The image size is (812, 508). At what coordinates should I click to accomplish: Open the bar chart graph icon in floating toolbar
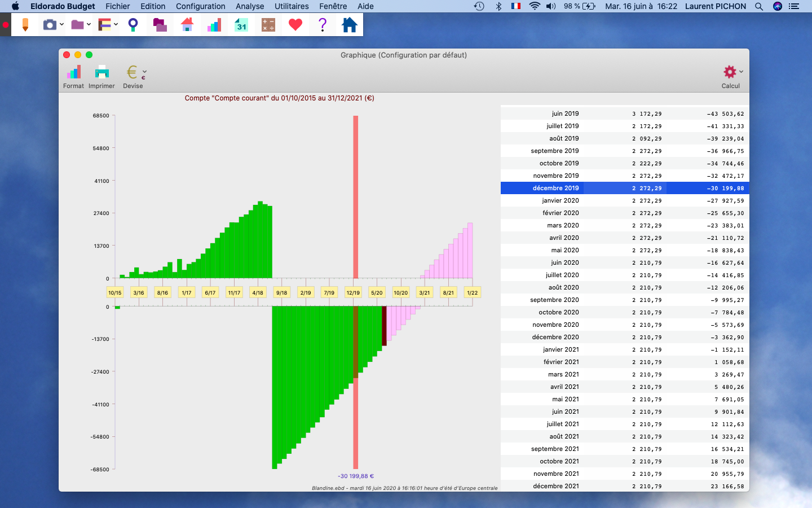click(x=214, y=25)
